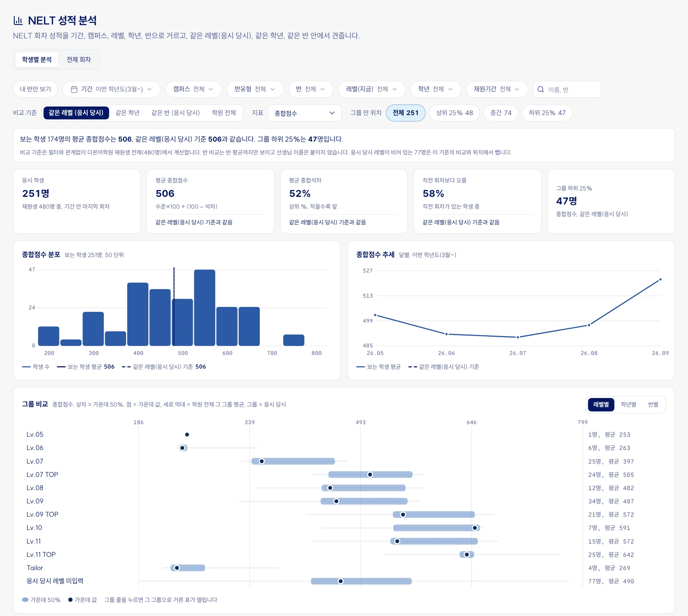
Task: Open the Lv.09 TOP group row
Action: pyautogui.click(x=344, y=515)
